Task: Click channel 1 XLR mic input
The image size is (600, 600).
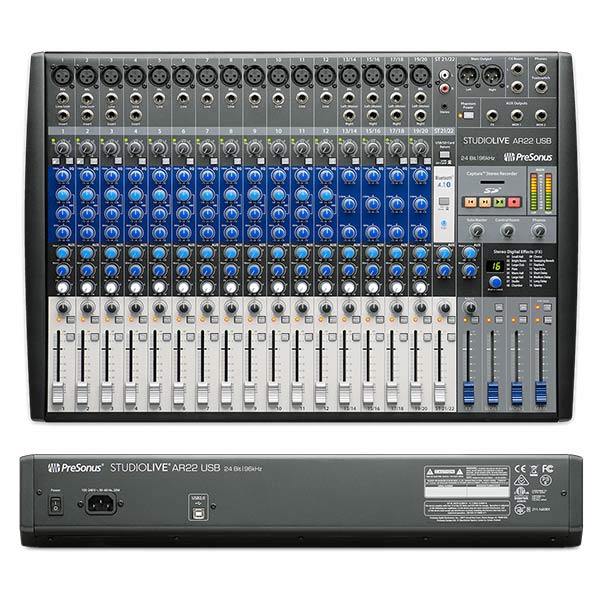Action: click(x=62, y=75)
